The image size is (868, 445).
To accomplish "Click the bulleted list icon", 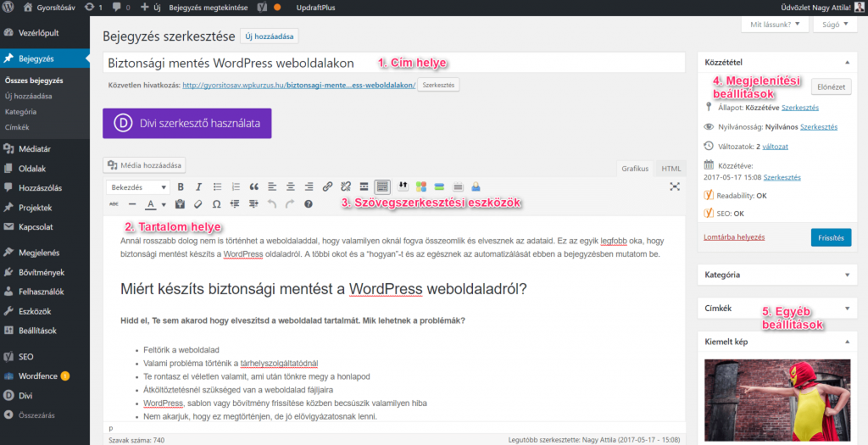I will click(x=217, y=186).
